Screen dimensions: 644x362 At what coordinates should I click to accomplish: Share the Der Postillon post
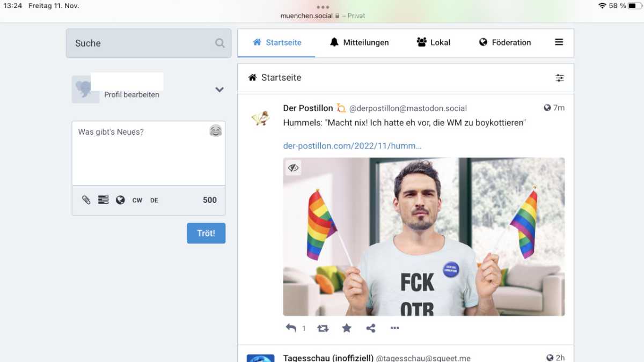tap(371, 328)
